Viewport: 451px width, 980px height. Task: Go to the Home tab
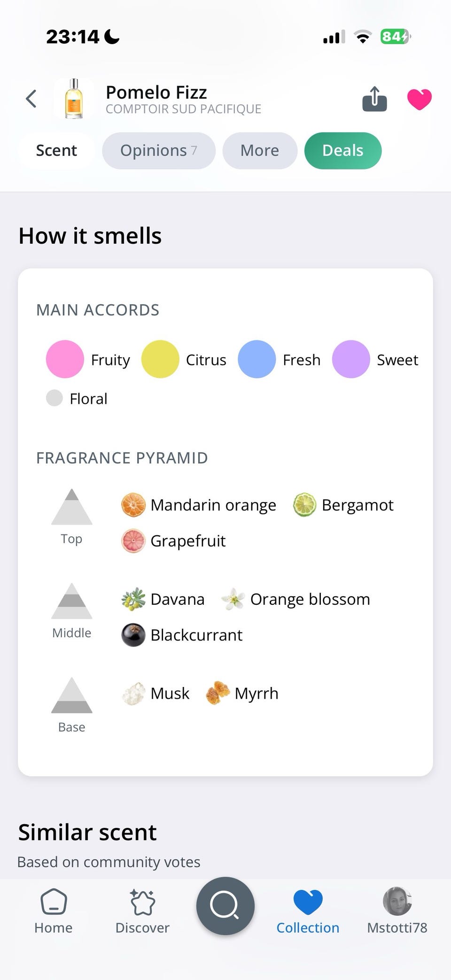pos(54,911)
